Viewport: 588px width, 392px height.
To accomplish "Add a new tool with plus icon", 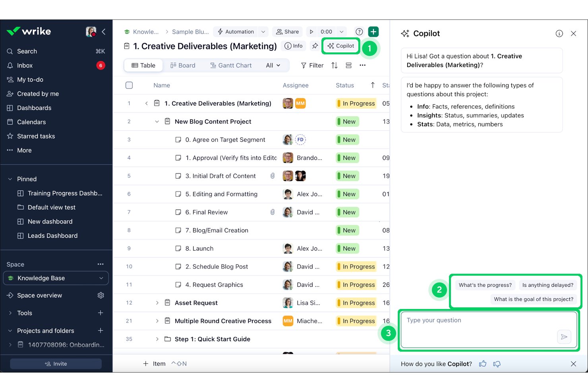I will 101,313.
